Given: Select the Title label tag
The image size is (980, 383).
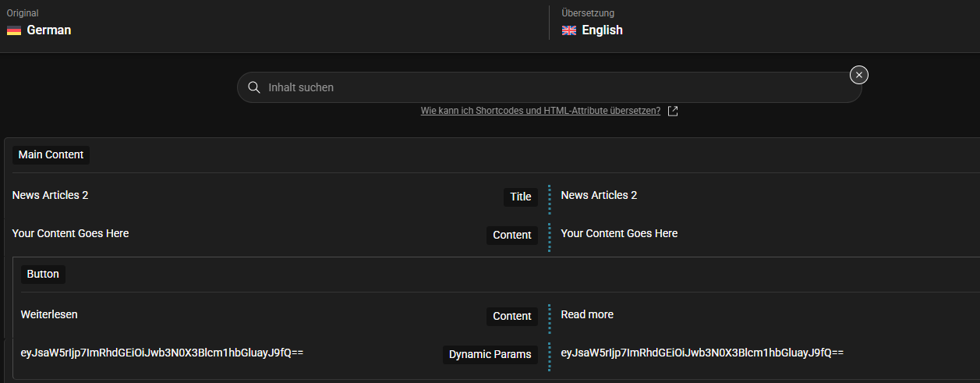Looking at the screenshot, I should click(x=521, y=197).
